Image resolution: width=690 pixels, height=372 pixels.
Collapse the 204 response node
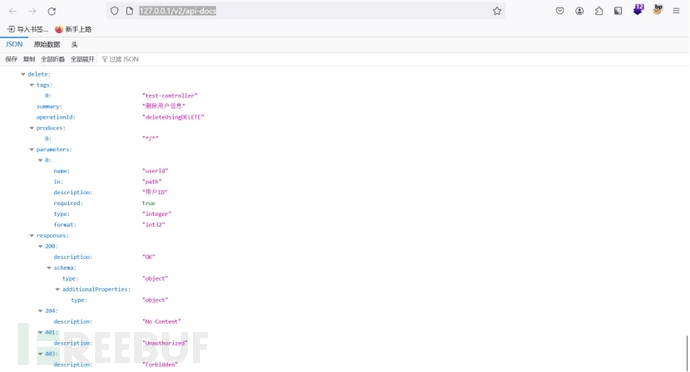coord(40,311)
